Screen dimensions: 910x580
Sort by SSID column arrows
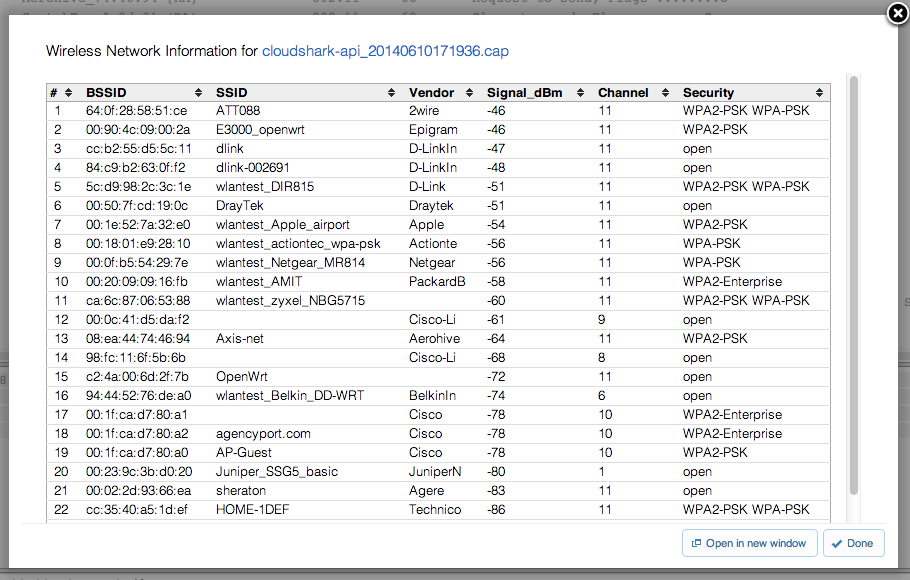[x=391, y=93]
